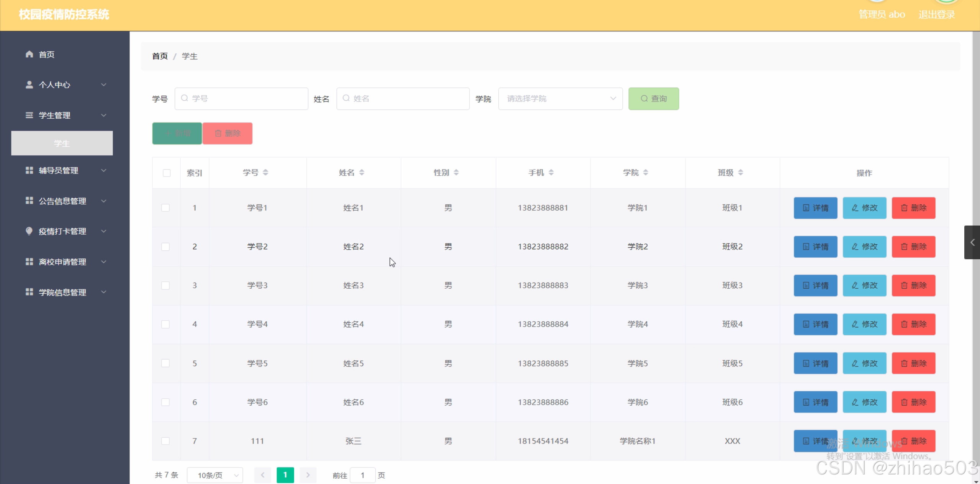Select the 学生 submenu item
The image size is (980, 484).
tap(62, 143)
